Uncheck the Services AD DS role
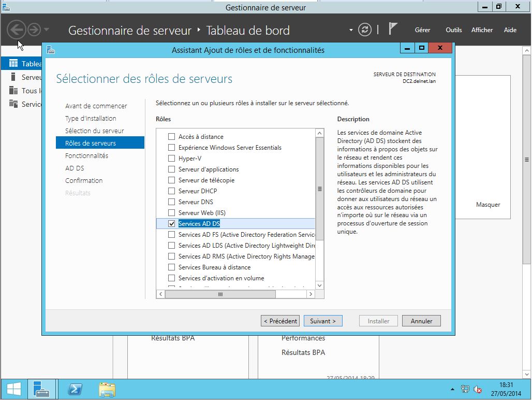 (x=172, y=223)
